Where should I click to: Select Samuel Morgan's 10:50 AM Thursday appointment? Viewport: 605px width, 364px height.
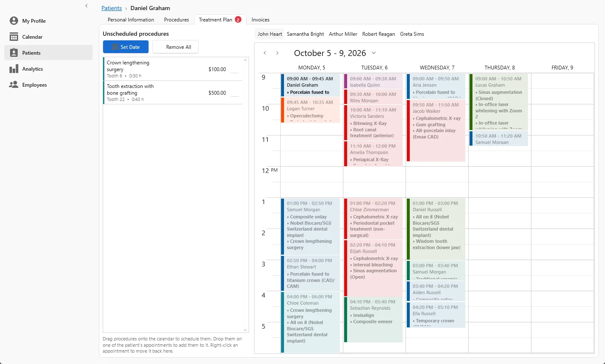pos(499,138)
